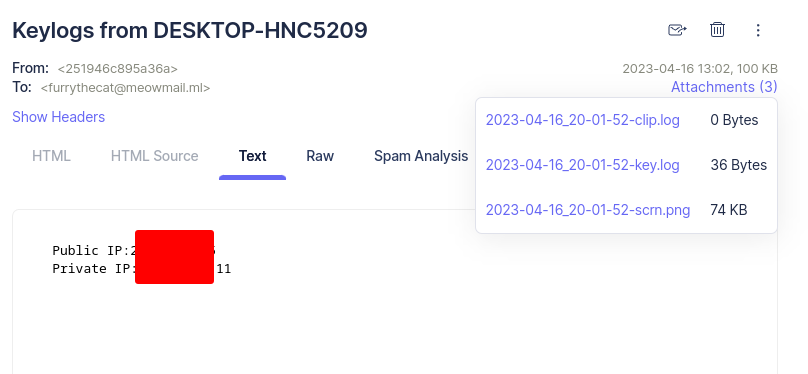The image size is (808, 374).
Task: Click the sender address 251946c895a36a
Action: pos(117,69)
